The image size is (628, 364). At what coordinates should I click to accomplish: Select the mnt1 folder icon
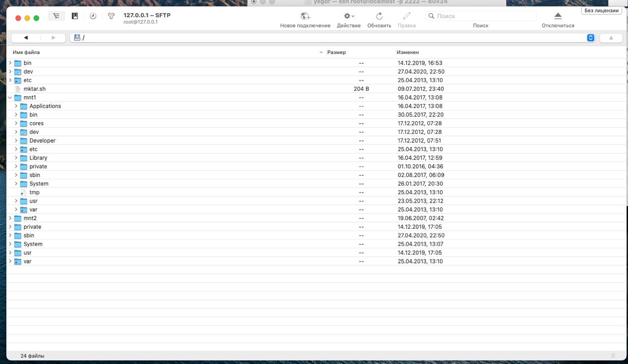(18, 98)
